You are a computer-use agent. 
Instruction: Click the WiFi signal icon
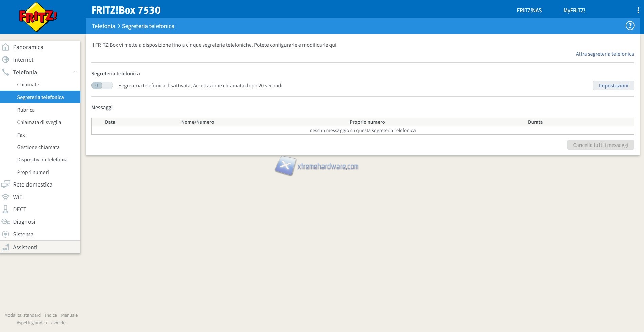6,197
